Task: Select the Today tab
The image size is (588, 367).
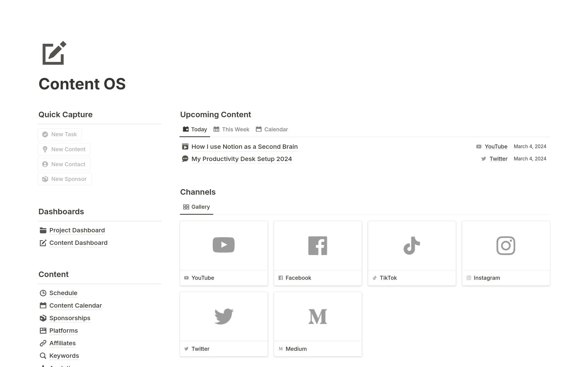Action: pos(195,129)
